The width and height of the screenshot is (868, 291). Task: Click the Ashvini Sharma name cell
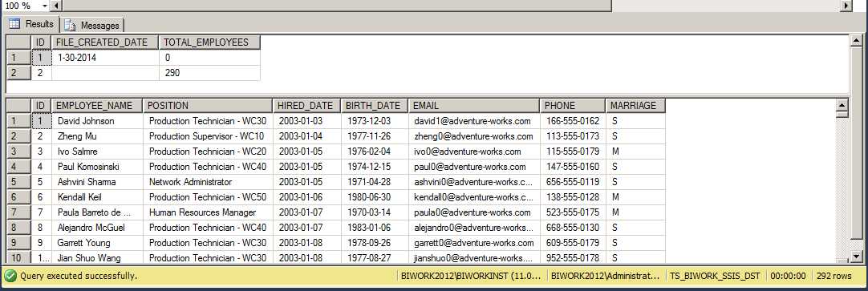point(97,182)
